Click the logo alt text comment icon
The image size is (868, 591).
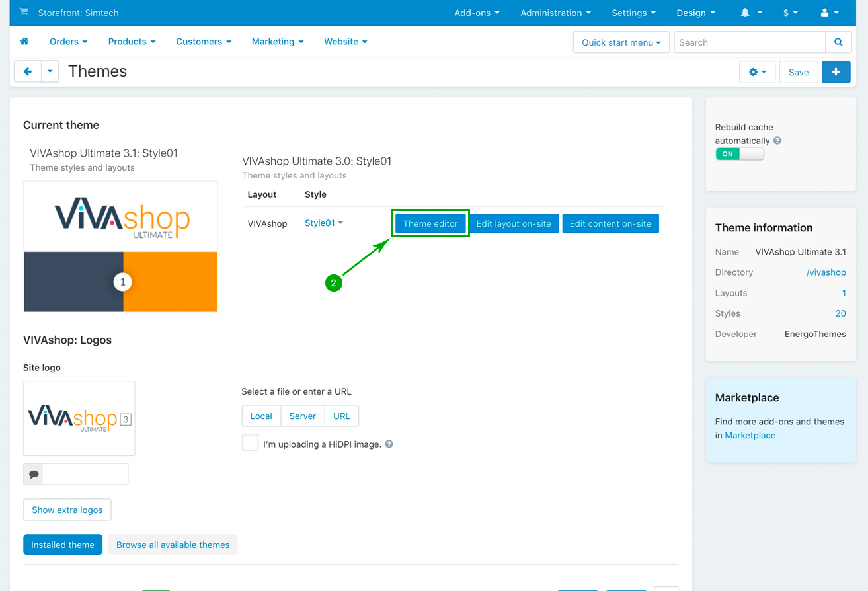coord(33,474)
